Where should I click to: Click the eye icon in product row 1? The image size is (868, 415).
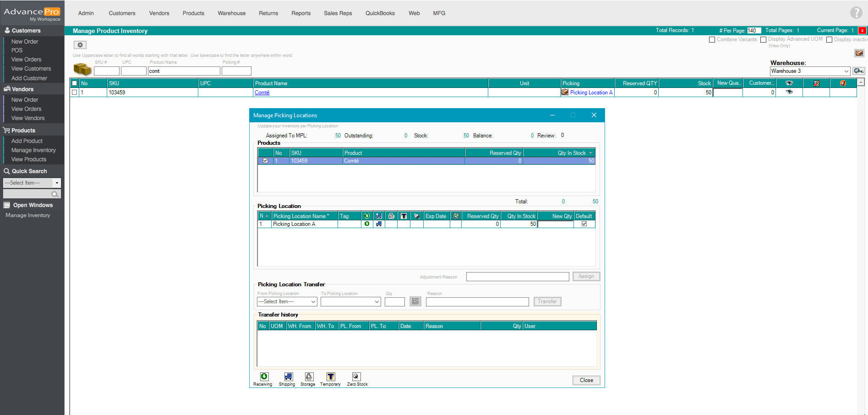pyautogui.click(x=789, y=92)
